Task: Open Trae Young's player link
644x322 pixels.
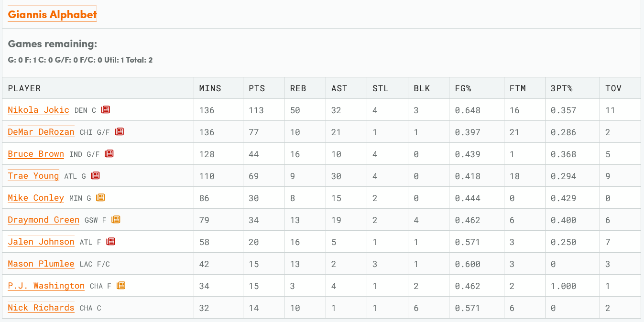Action: [x=33, y=176]
